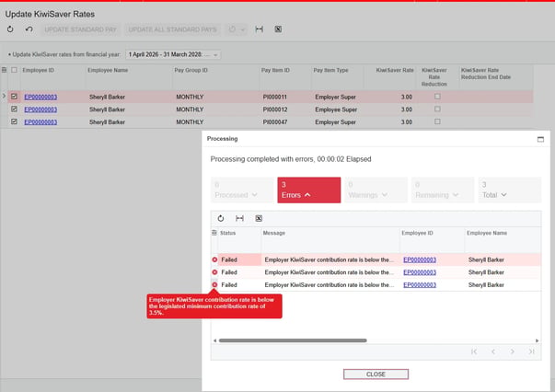Sort by Pay Item Type column header
This screenshot has width=555, height=392.
coord(331,70)
